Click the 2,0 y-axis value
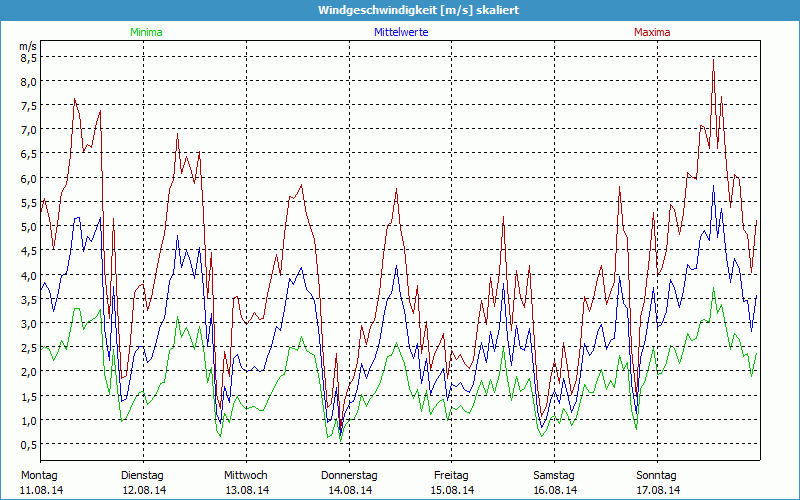The image size is (800, 500). click(29, 372)
